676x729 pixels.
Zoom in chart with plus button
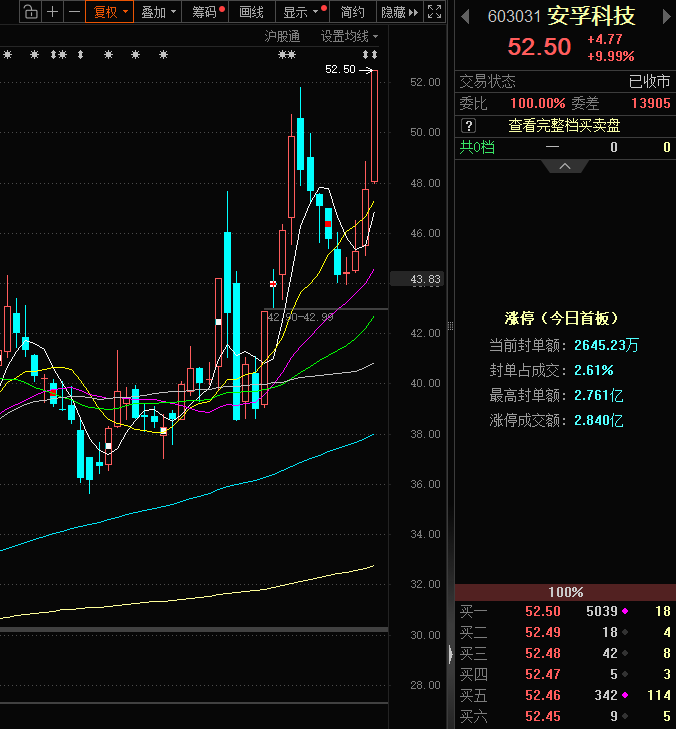(x=52, y=12)
